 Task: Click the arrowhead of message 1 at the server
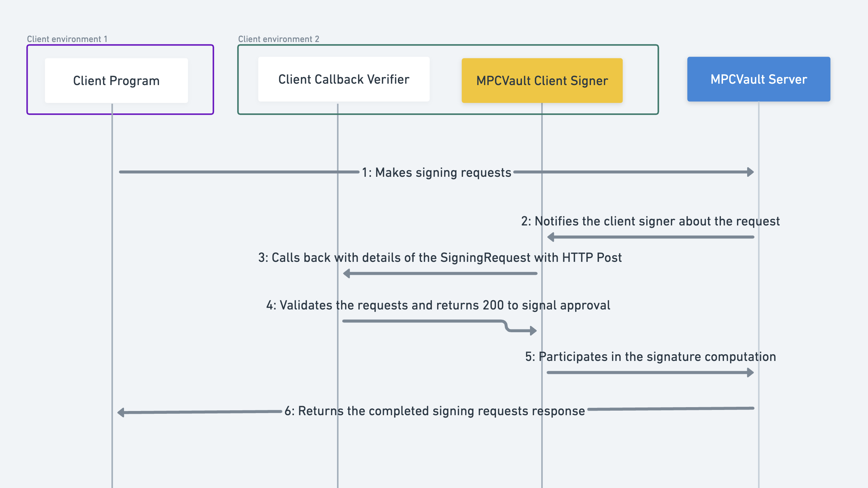click(750, 172)
